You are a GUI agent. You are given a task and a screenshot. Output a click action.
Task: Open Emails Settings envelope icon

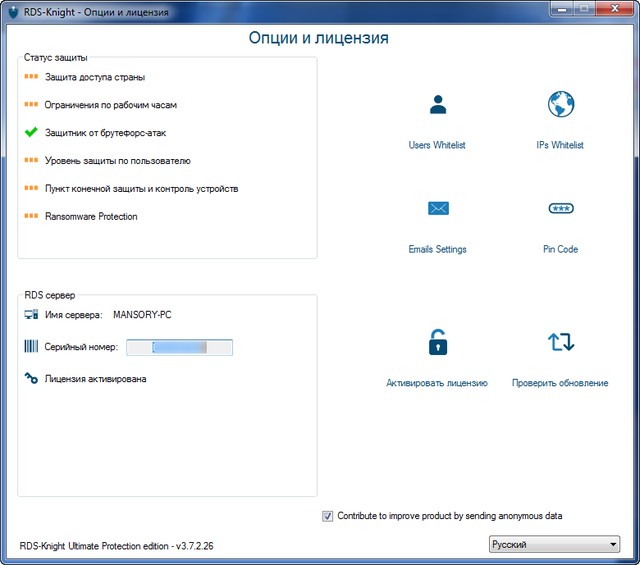(438, 208)
